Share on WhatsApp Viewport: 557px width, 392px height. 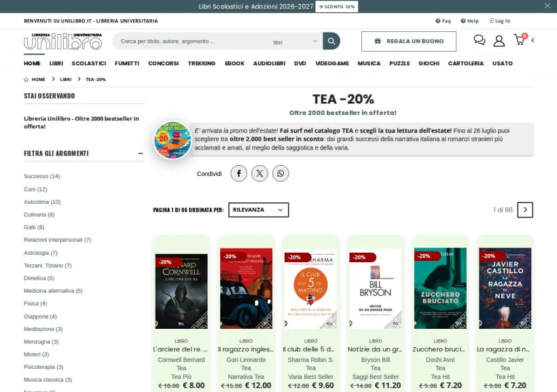pos(281,173)
